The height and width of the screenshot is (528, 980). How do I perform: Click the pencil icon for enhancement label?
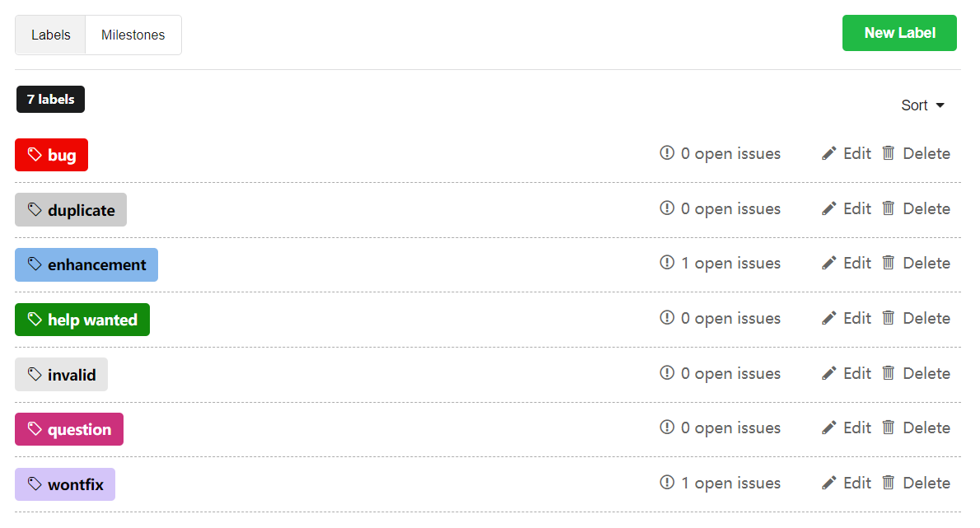828,263
